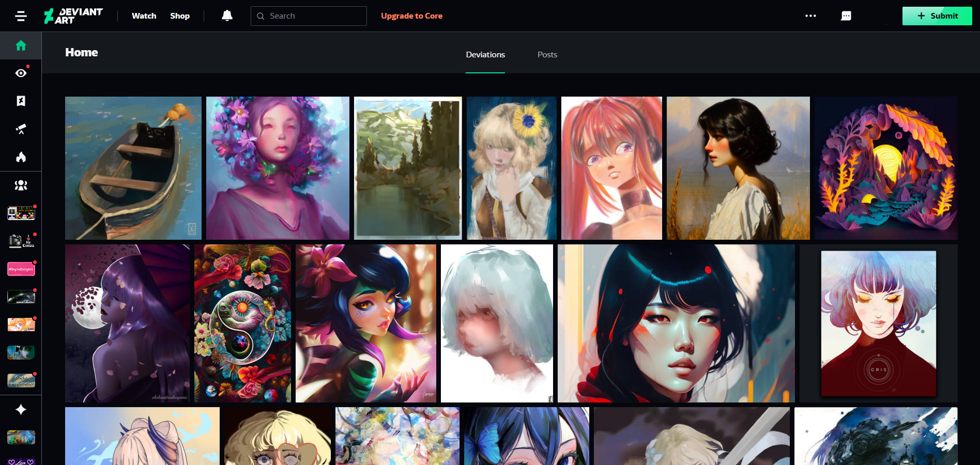Viewport: 980px width, 465px height.
Task: Switch to the Deviations tab
Action: click(x=485, y=55)
